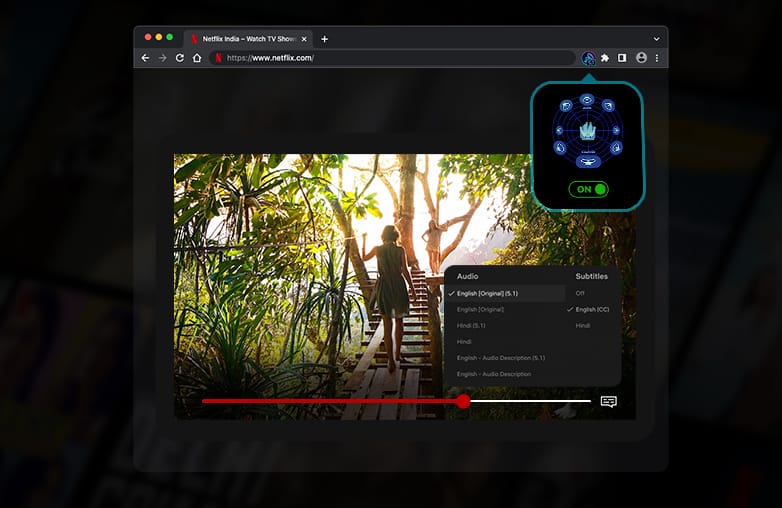This screenshot has width=782, height=508.
Task: Click the browser back arrow
Action: tap(145, 58)
